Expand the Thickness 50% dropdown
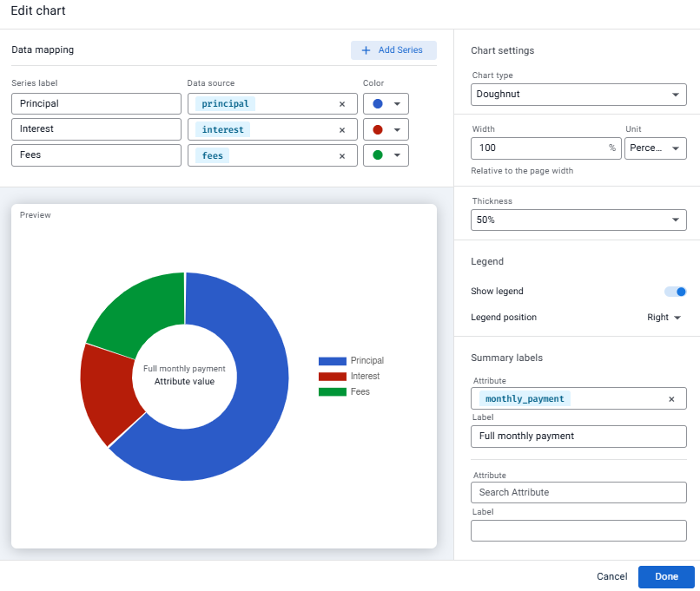Viewport: 700px width, 591px height. [x=578, y=220]
